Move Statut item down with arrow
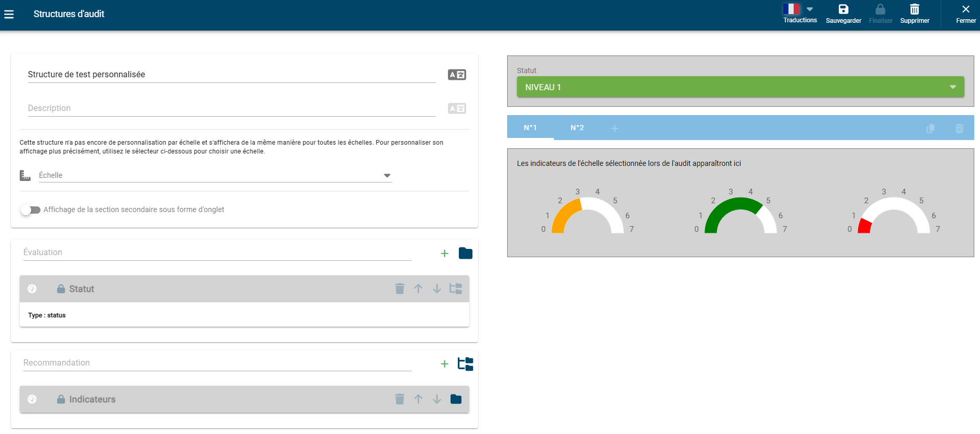Viewport: 980px width, 434px height. tap(437, 289)
